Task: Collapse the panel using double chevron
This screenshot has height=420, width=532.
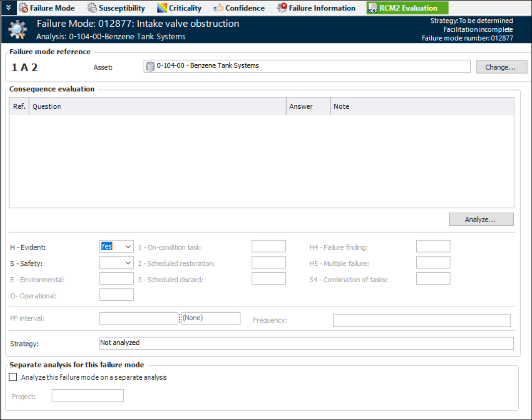Action: click(x=8, y=8)
